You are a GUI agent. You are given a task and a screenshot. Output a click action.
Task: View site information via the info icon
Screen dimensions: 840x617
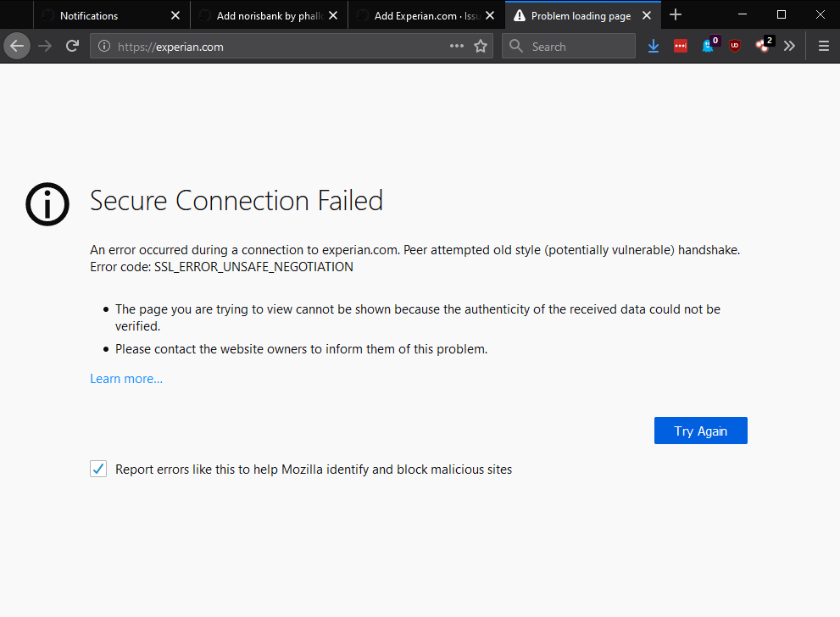click(x=103, y=46)
